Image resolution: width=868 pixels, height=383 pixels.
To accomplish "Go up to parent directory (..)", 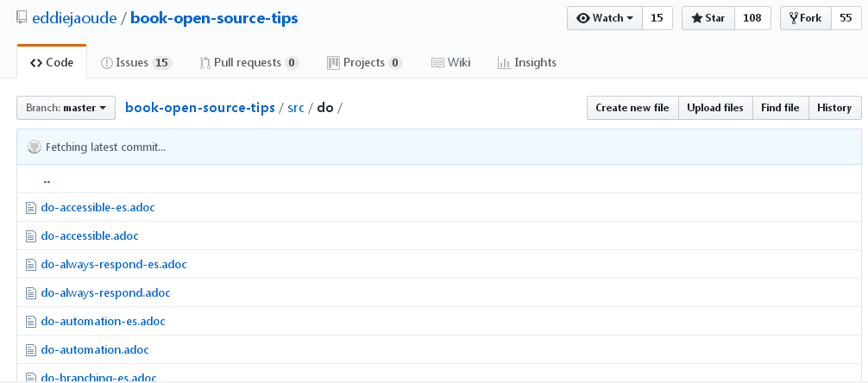I will click(x=47, y=180).
